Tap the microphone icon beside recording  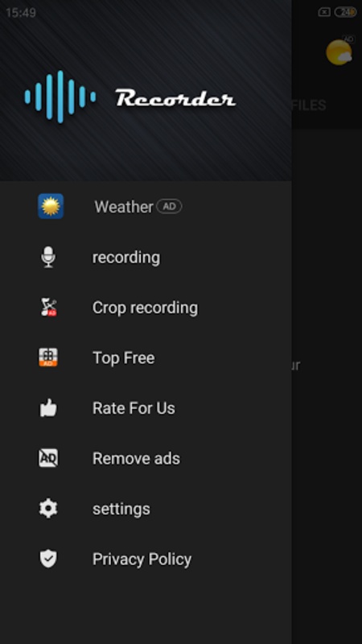[48, 257]
